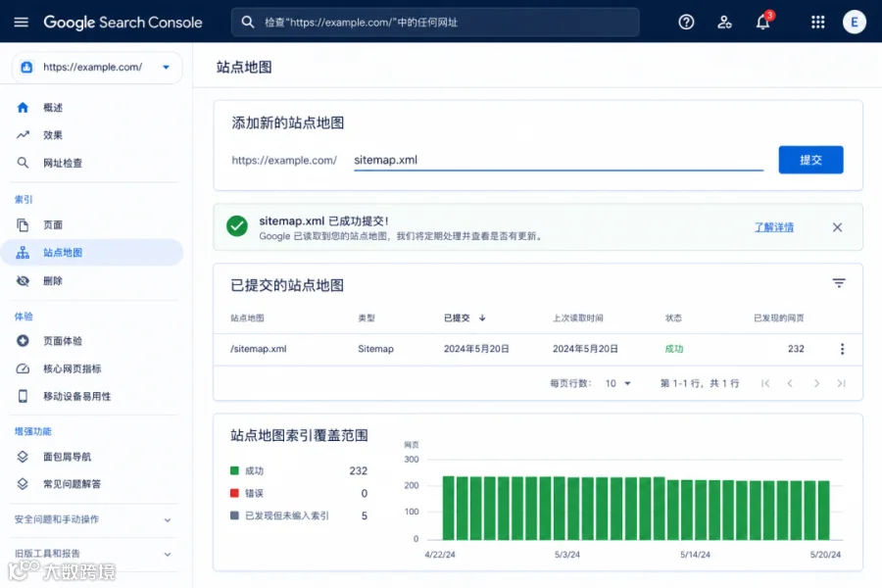Screen dimensions: 882x588
Task: Click the plus-circle icon for 页面体验
Action: click(23, 341)
